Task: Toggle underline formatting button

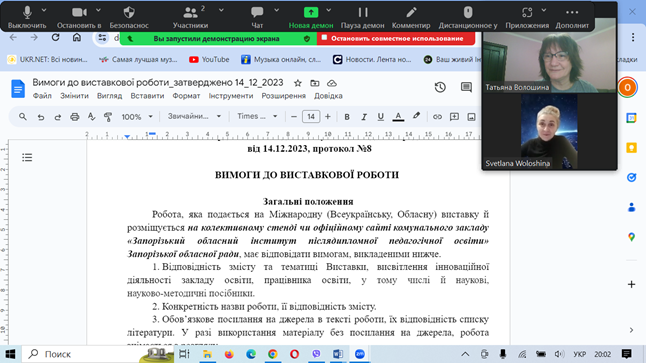Action: [x=381, y=117]
